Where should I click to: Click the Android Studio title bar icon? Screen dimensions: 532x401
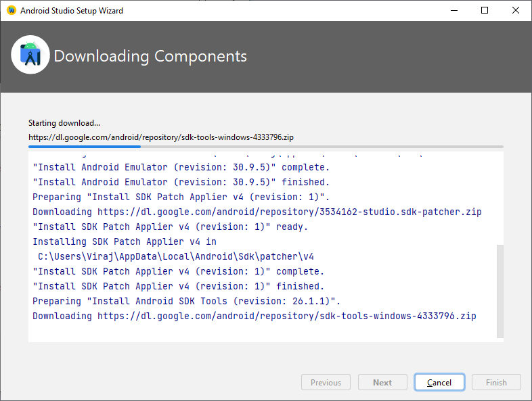click(12, 11)
